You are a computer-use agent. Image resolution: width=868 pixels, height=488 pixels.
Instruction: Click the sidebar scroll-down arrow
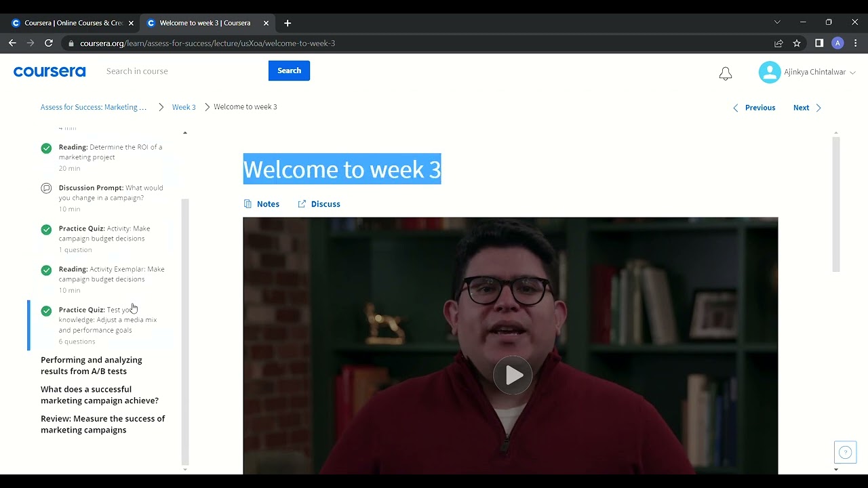[185, 469]
